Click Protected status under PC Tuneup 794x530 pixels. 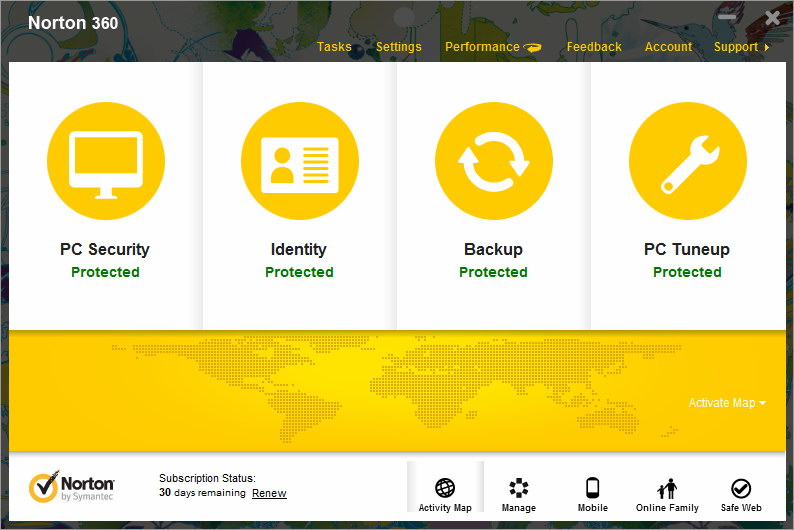coord(687,272)
